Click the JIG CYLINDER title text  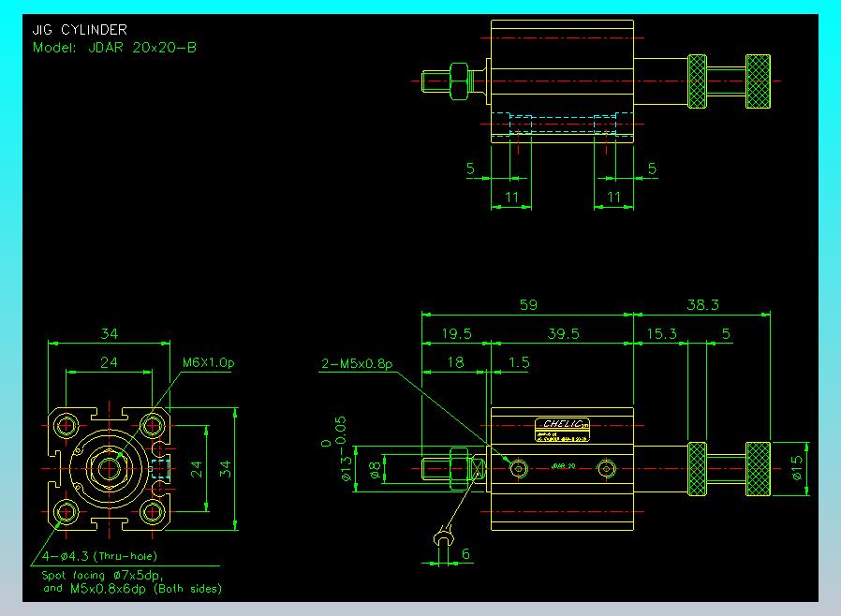point(80,29)
